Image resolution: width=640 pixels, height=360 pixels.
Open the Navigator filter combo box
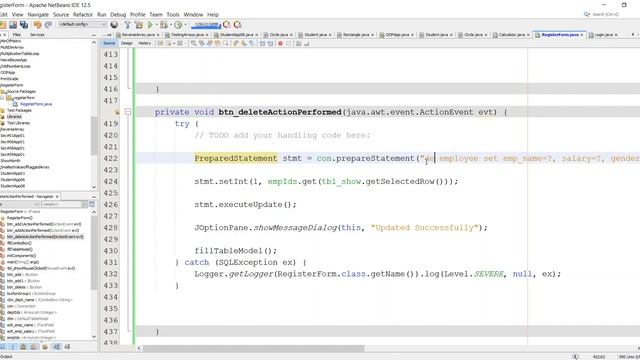64,204
